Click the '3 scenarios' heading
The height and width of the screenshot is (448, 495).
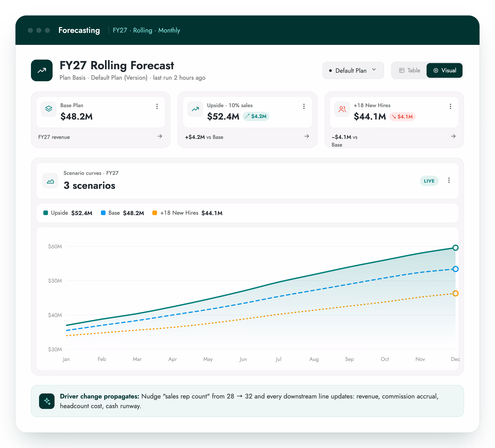[x=89, y=186]
